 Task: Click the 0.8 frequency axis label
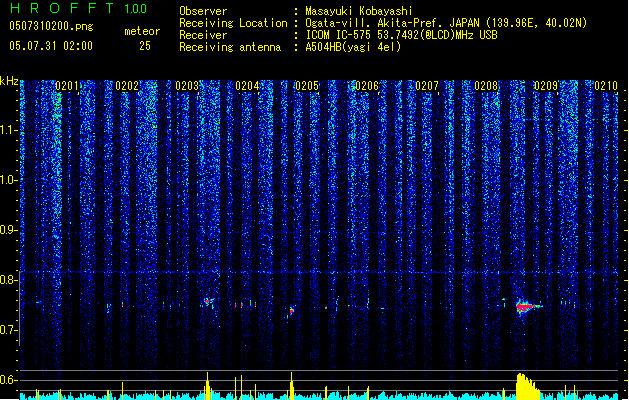pyautogui.click(x=8, y=280)
